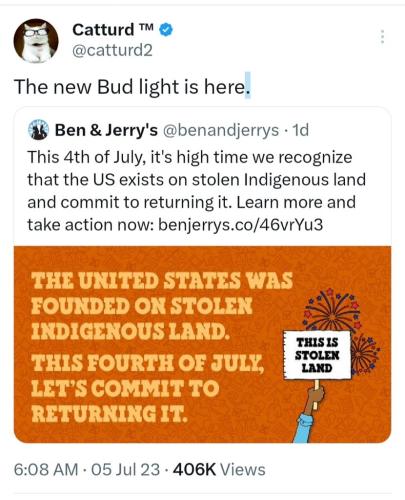405x500 pixels.
Task: Open the @benandjerrys handle
Action: pos(221,130)
